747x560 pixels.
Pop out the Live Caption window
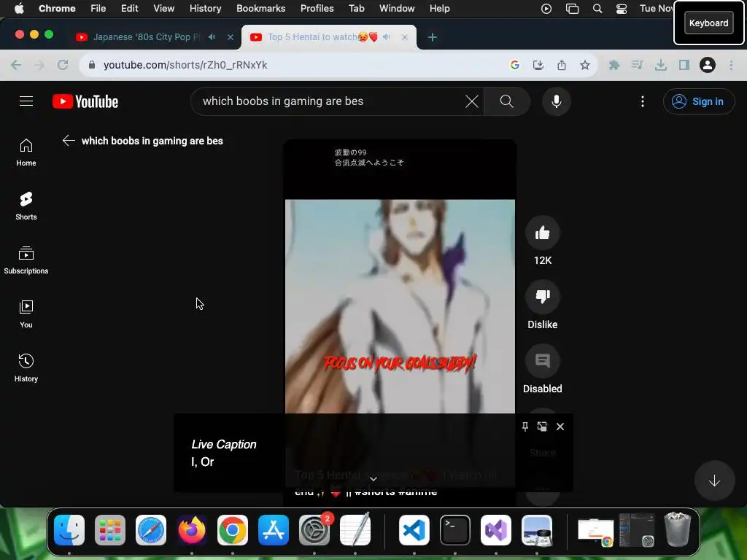click(x=542, y=426)
